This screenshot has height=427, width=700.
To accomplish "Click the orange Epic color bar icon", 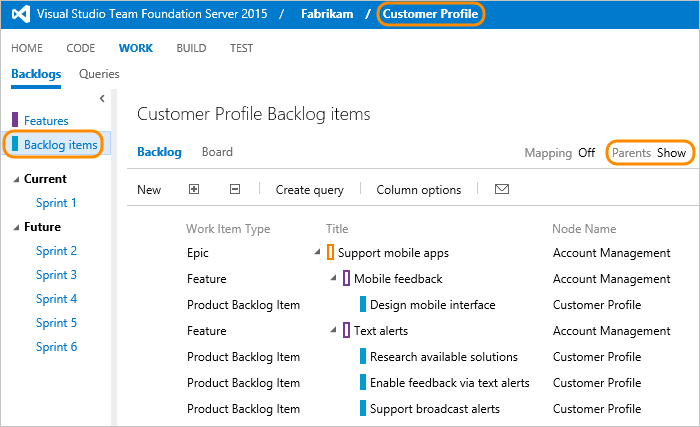I will pos(330,252).
